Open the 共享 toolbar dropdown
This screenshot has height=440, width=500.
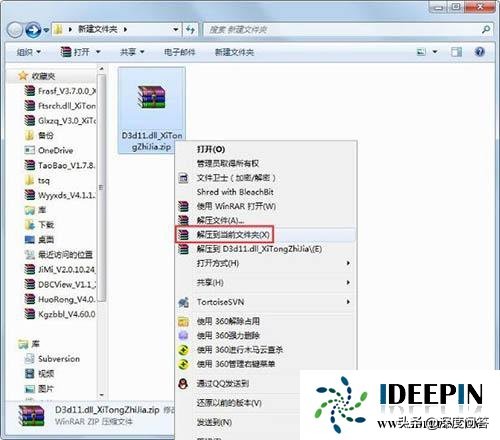(132, 52)
